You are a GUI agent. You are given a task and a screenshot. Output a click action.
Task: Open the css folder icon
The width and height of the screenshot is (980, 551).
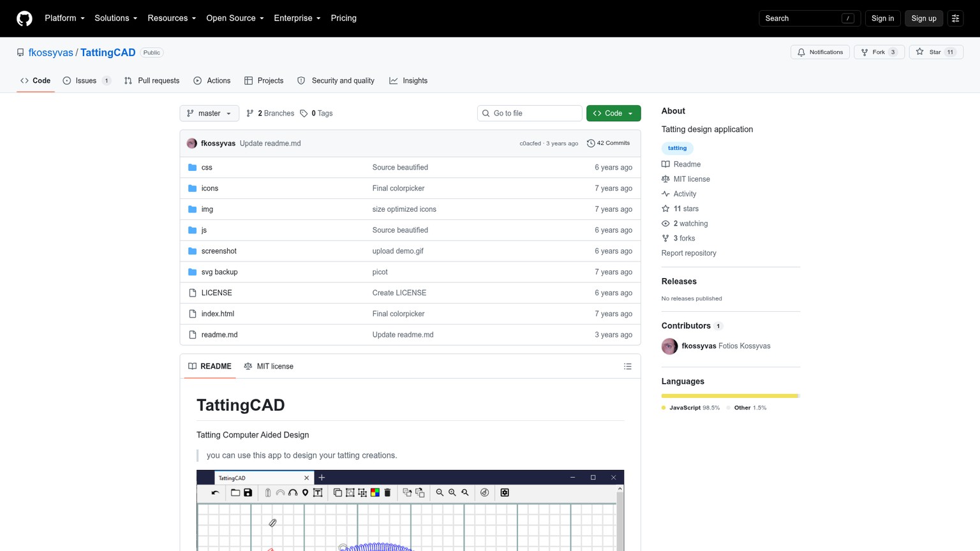193,167
